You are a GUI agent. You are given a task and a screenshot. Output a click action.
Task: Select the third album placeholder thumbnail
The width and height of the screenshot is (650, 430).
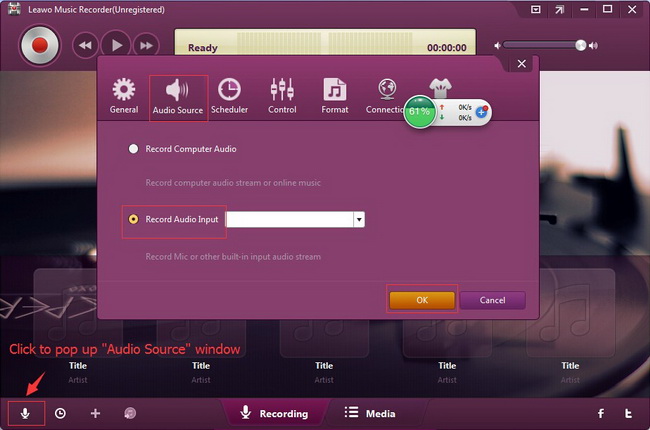pos(324,338)
